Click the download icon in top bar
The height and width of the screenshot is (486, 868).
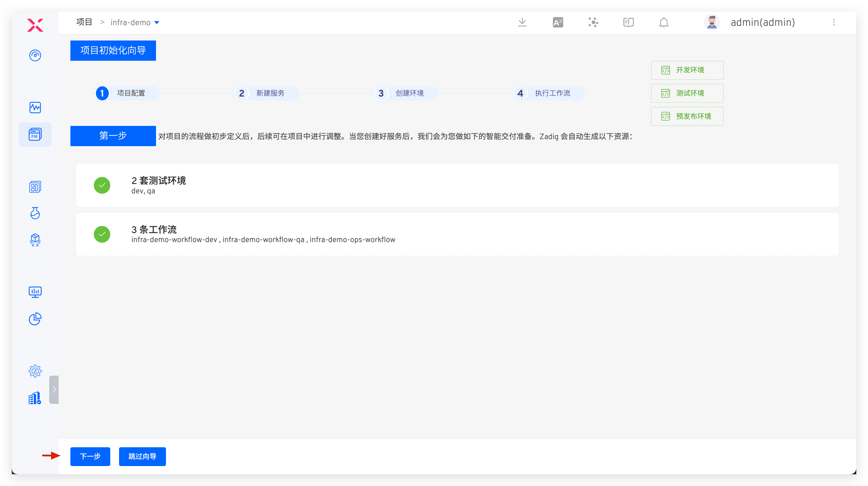point(522,22)
